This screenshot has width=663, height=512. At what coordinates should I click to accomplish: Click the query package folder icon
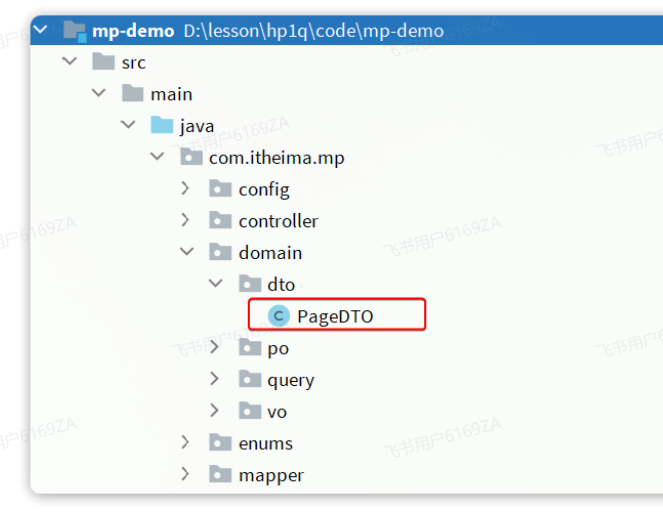click(x=249, y=380)
